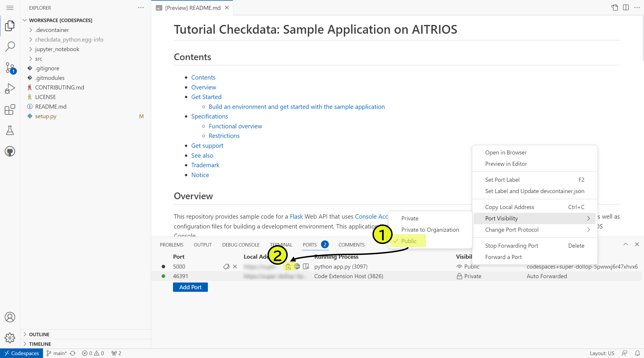Copy local address icon for port 5000
644x358 pixels.
click(288, 267)
